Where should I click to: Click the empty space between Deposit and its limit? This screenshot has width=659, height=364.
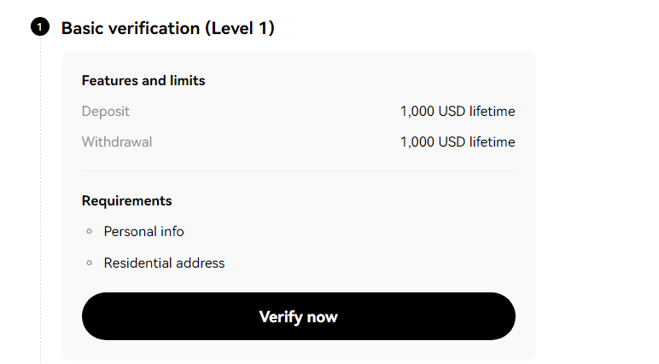pos(265,111)
